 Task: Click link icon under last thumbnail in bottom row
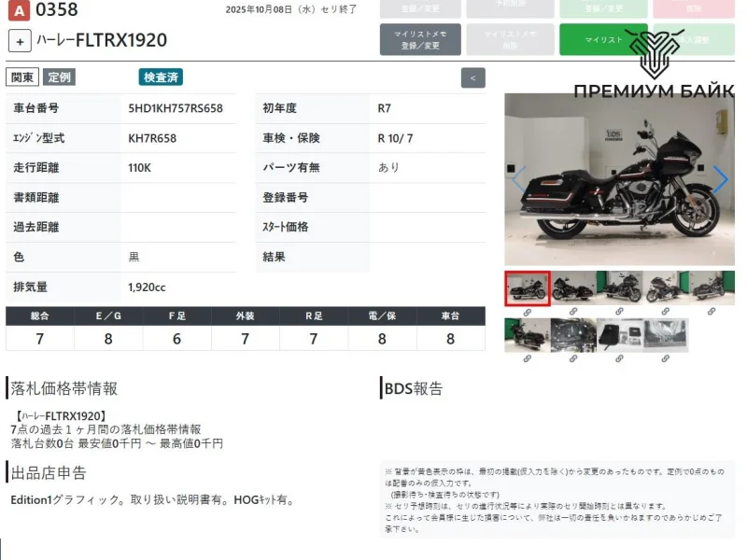(x=665, y=357)
